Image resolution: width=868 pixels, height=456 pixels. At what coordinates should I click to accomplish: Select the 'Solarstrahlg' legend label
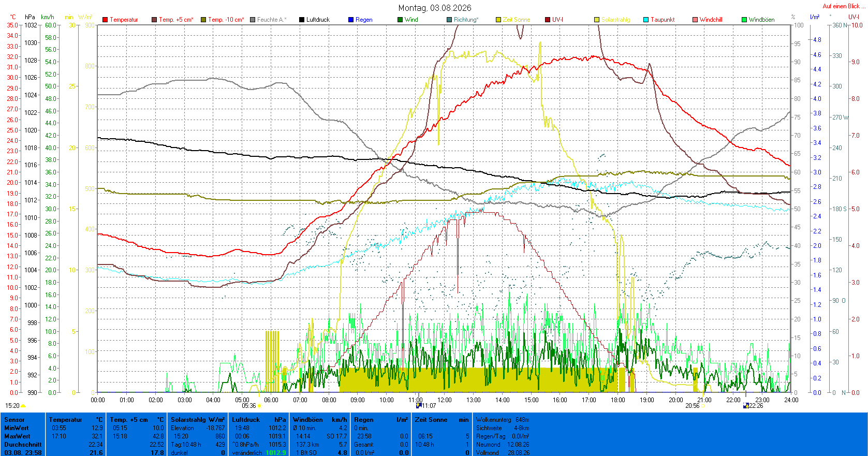(616, 20)
